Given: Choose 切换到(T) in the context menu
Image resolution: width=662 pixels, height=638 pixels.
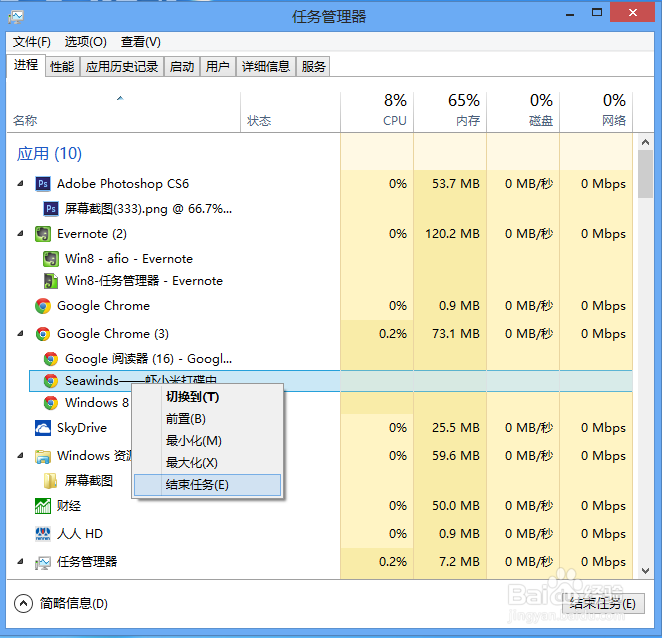Looking at the screenshot, I should coord(207,397).
